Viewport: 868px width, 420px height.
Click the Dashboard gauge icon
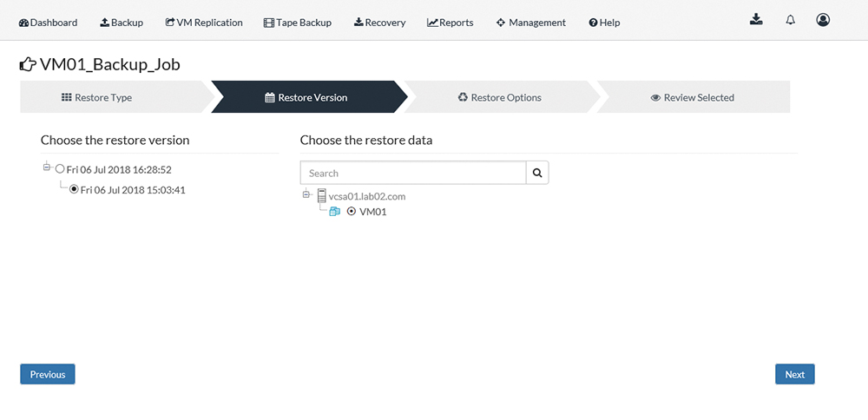[x=23, y=23]
